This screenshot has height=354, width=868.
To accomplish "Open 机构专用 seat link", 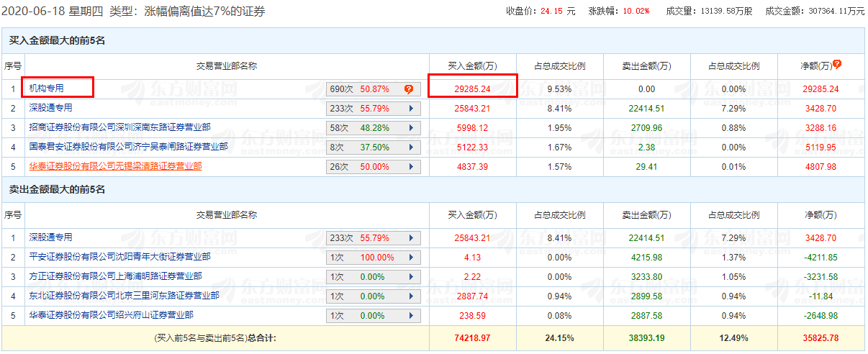I will pyautogui.click(x=46, y=88).
